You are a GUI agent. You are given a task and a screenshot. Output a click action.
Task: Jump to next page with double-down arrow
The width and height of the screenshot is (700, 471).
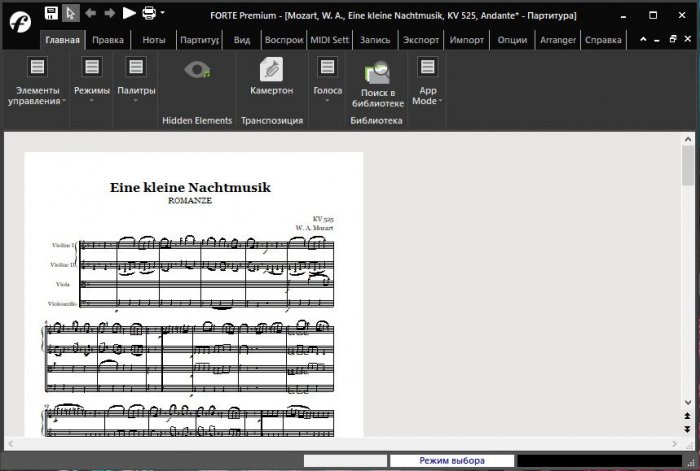coord(688,429)
